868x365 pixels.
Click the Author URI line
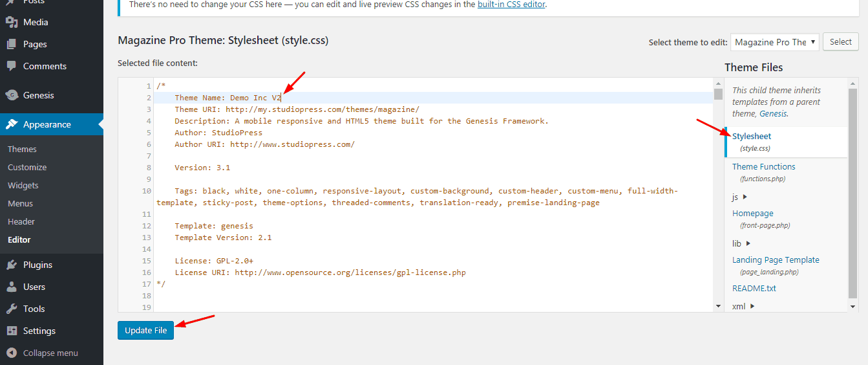(x=264, y=144)
